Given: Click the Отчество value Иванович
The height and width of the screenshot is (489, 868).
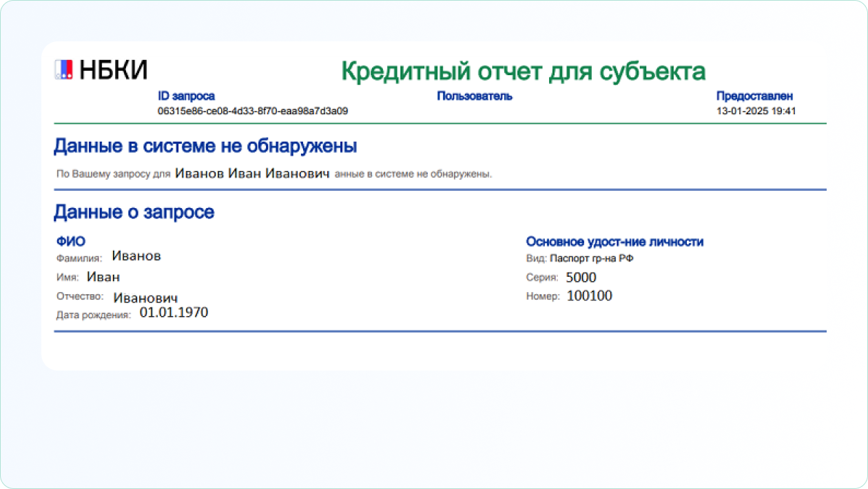Looking at the screenshot, I should [145, 298].
